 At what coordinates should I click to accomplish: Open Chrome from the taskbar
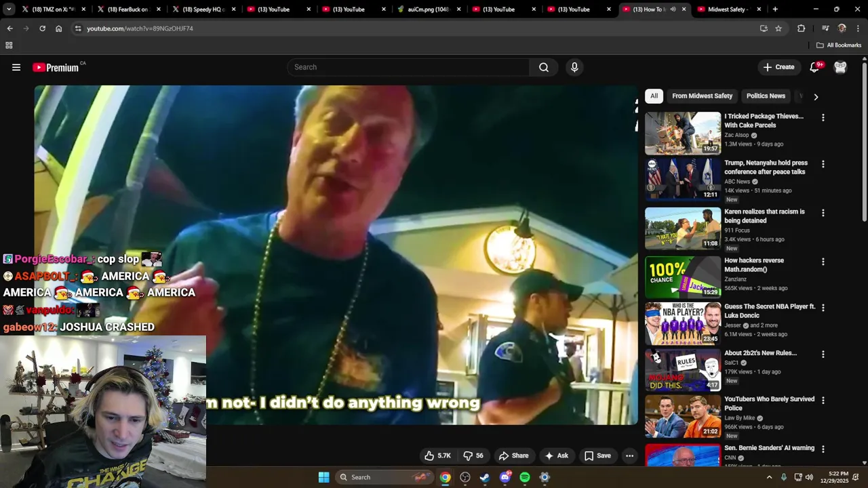click(x=445, y=477)
